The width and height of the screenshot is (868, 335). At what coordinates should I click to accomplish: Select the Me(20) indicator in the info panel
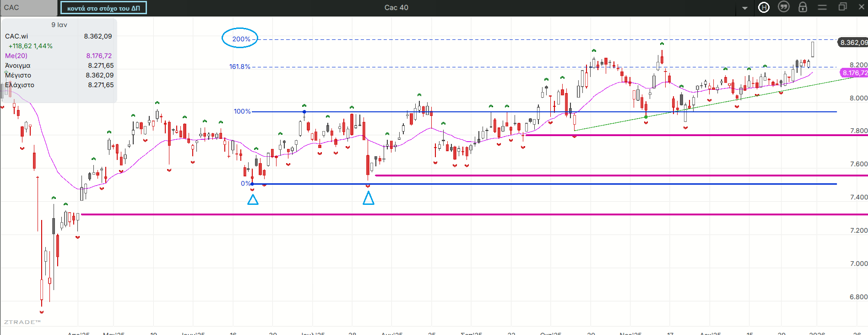tap(16, 55)
